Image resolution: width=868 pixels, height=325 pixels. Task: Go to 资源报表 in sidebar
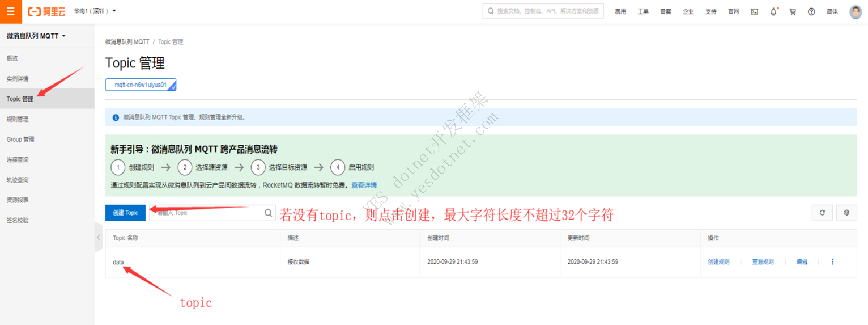(x=18, y=200)
